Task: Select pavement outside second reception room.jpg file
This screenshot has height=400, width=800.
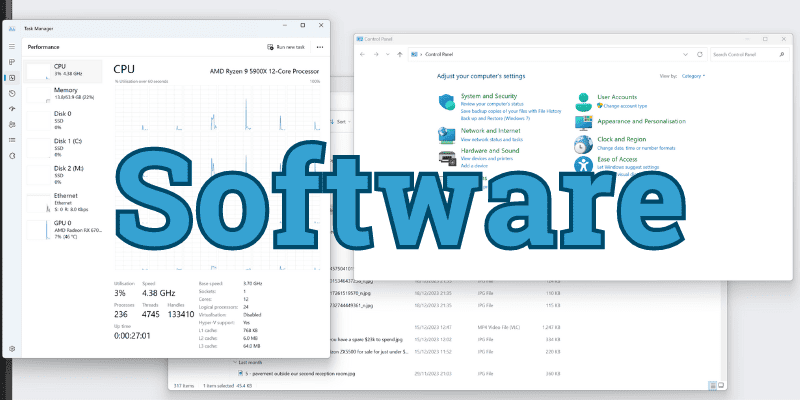Action: 301,373
